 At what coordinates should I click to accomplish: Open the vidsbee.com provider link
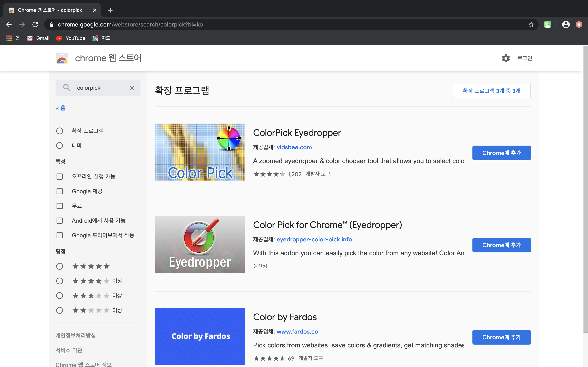(x=294, y=147)
